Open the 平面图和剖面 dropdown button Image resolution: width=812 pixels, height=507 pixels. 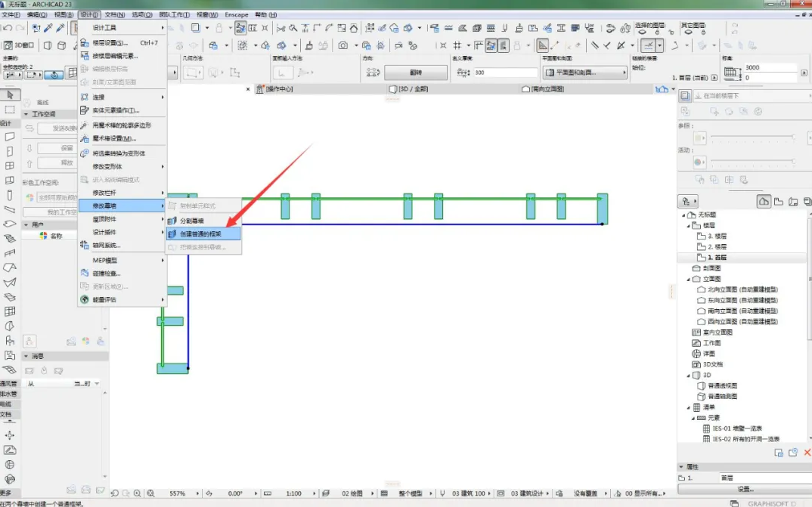pyautogui.click(x=584, y=73)
